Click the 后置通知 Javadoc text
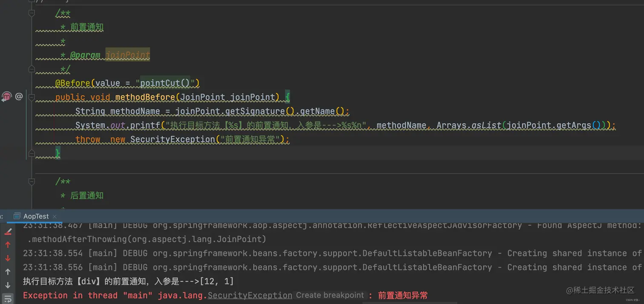 click(x=87, y=196)
